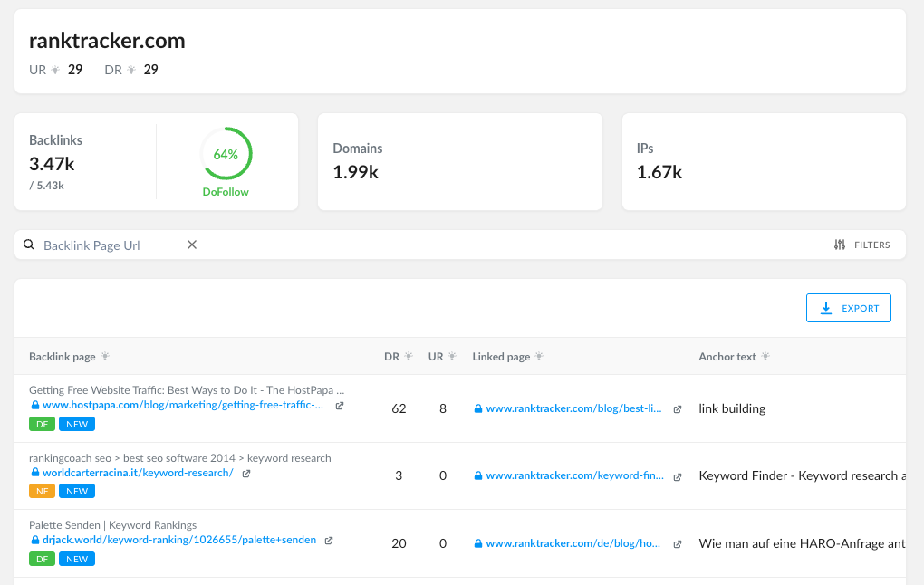This screenshot has width=924, height=585.
Task: Open worldcarterracina.it backlink external link icon
Action: [246, 473]
